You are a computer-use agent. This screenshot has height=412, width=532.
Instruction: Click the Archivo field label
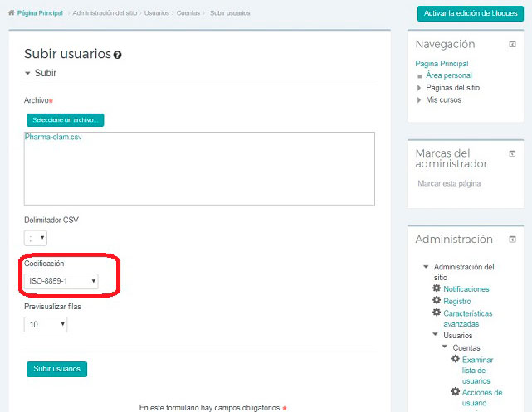pyautogui.click(x=37, y=100)
